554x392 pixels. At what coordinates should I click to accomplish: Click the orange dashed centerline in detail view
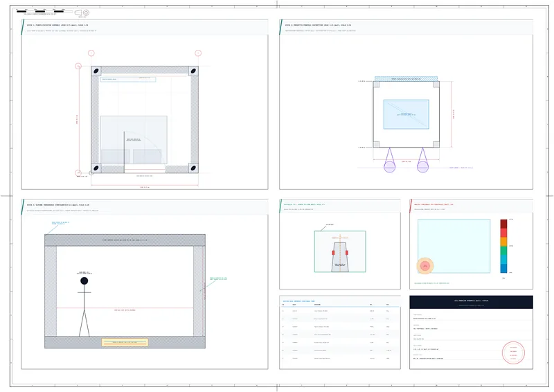point(340,253)
